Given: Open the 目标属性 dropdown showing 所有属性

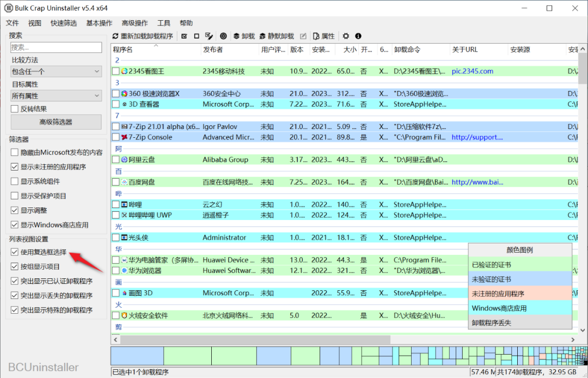Looking at the screenshot, I should click(x=56, y=96).
